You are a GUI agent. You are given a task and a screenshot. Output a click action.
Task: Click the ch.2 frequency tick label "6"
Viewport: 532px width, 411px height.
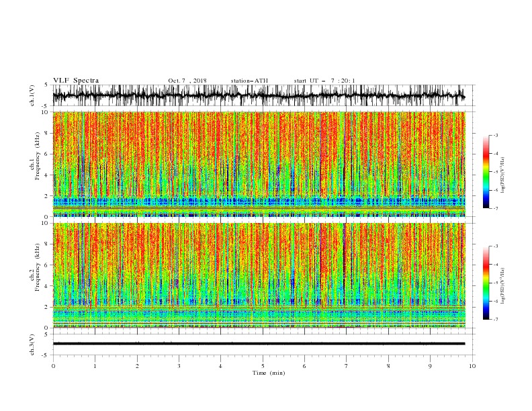[x=47, y=265]
